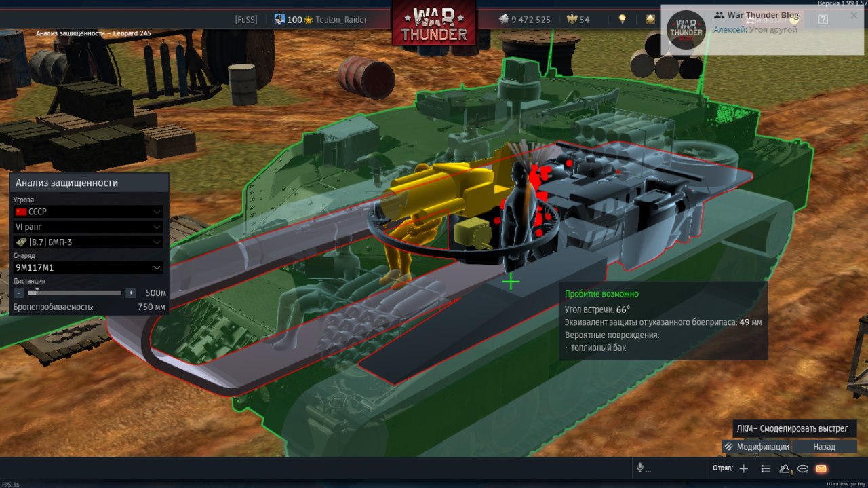Click the 'Ultra low quality' status text

pos(846,484)
